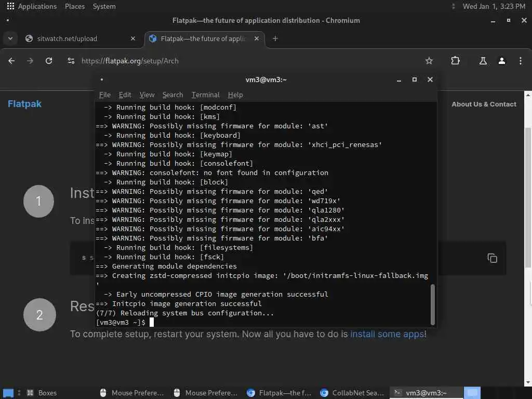Click '(7/7) Reloading system bus configuration' line
The height and width of the screenshot is (399, 532).
tap(185, 313)
